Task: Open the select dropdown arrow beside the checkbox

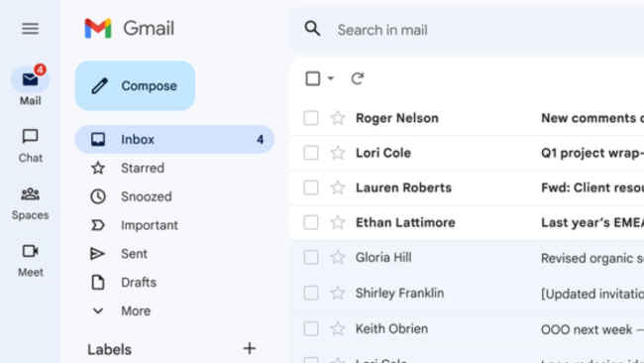Action: (x=331, y=78)
